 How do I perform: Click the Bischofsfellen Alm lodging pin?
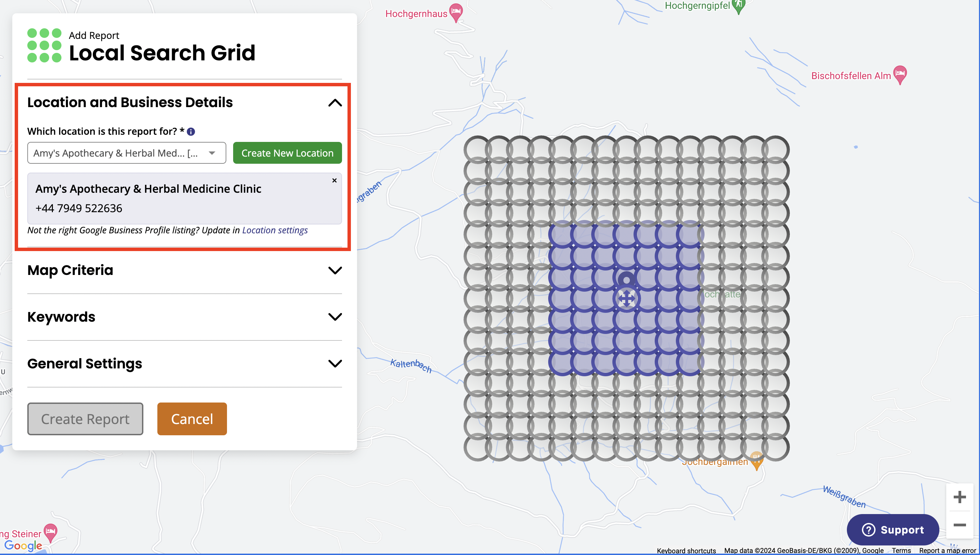click(x=900, y=74)
